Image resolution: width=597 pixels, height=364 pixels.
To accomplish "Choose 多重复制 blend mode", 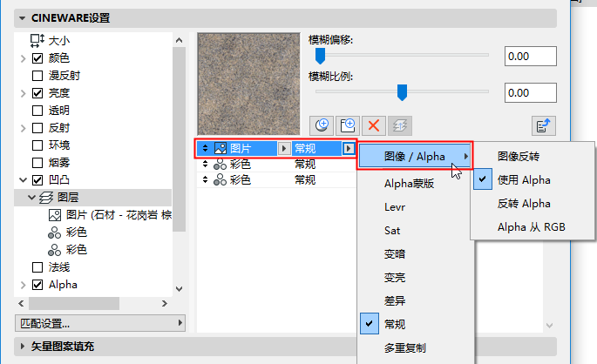I will 405,348.
